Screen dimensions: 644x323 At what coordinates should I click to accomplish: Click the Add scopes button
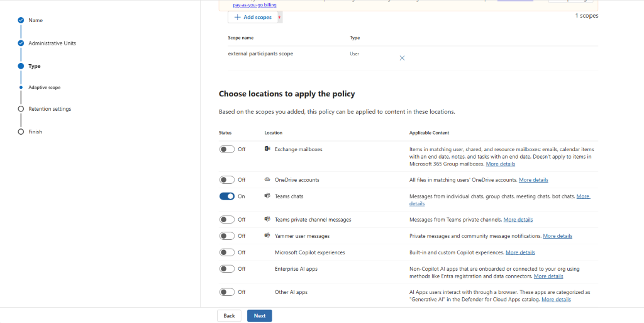point(253,17)
